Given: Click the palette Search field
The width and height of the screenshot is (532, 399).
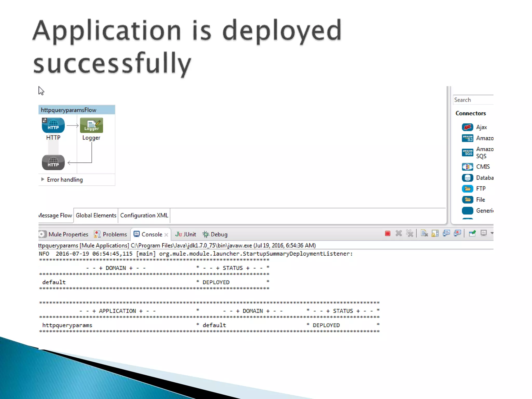Looking at the screenshot, I should 473,100.
